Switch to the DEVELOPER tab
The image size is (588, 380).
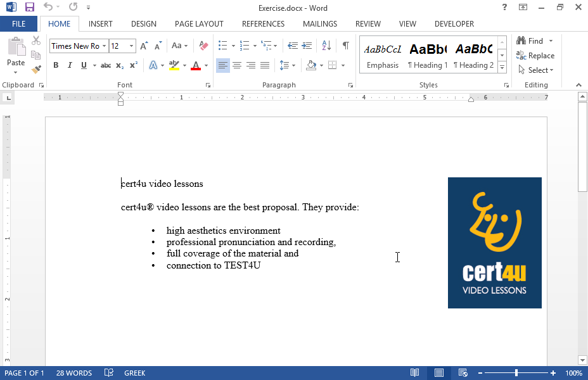(x=454, y=24)
